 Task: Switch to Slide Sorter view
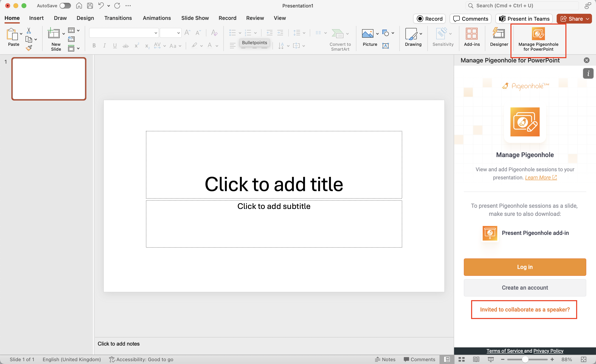(462, 359)
